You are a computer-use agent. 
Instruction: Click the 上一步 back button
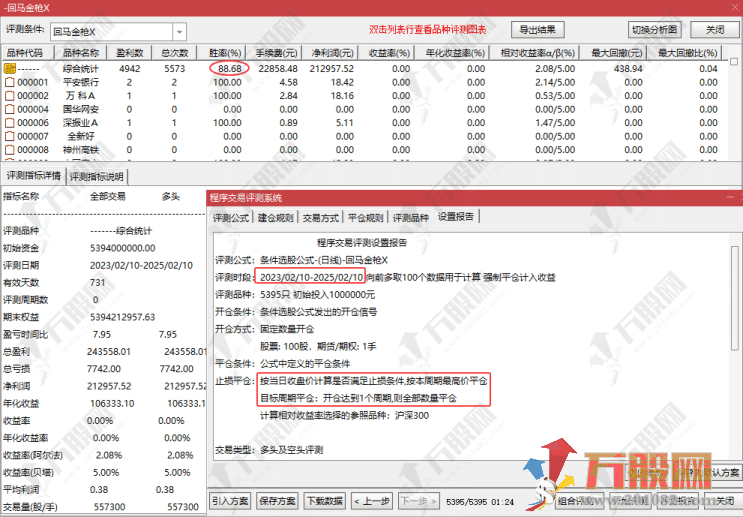(x=372, y=501)
